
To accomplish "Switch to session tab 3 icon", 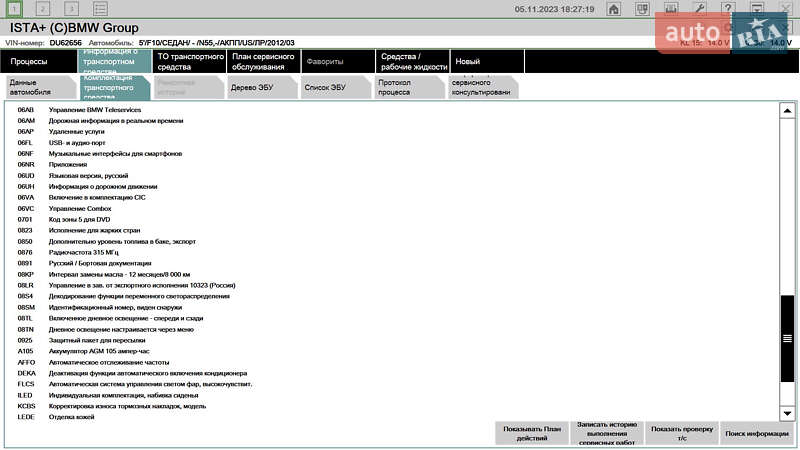I will (71, 8).
